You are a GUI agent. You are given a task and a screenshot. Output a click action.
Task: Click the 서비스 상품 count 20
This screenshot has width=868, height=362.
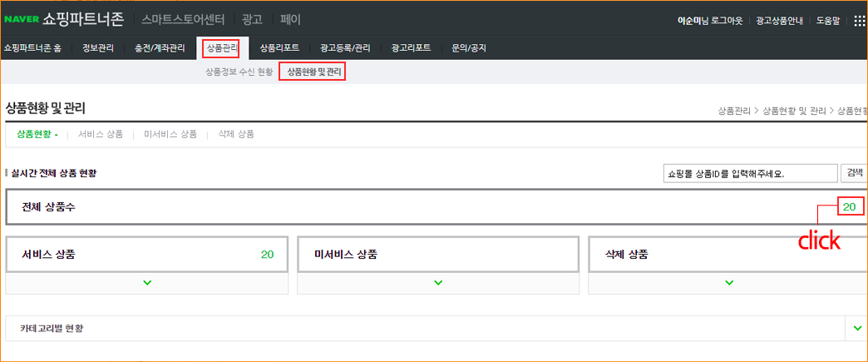[268, 255]
